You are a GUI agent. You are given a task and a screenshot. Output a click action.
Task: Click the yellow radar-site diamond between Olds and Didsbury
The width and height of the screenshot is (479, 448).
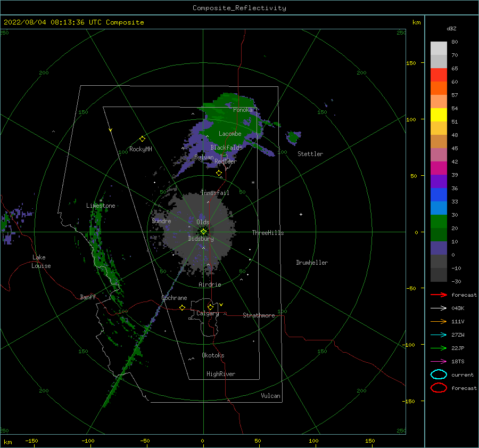click(203, 232)
